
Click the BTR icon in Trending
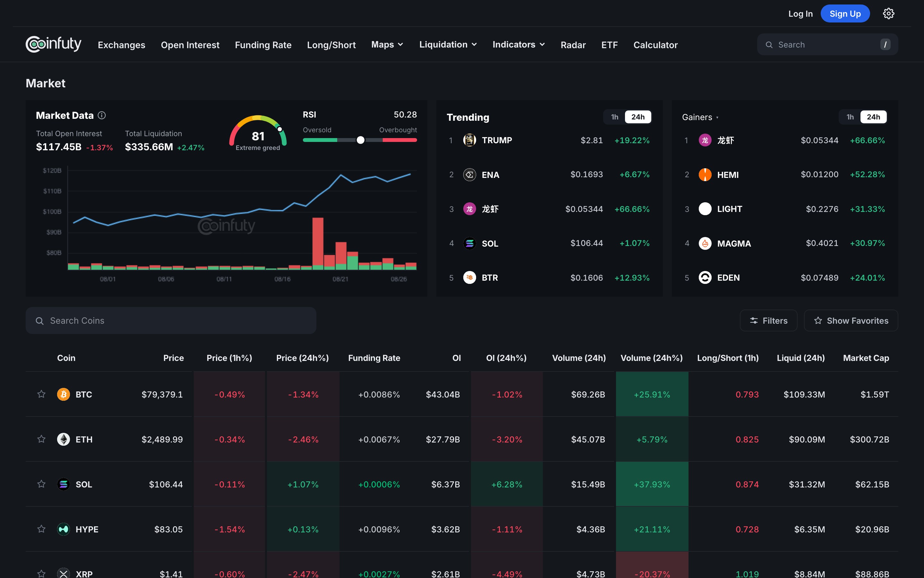tap(470, 277)
